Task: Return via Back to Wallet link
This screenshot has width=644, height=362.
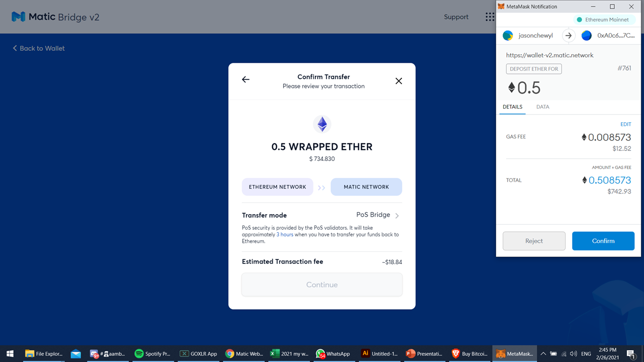Action: coord(39,48)
